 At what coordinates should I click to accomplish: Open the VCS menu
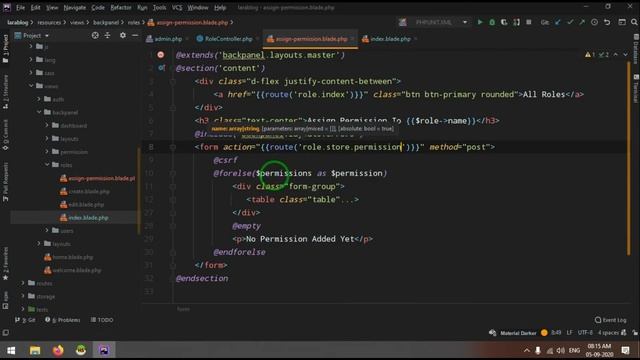click(177, 7)
